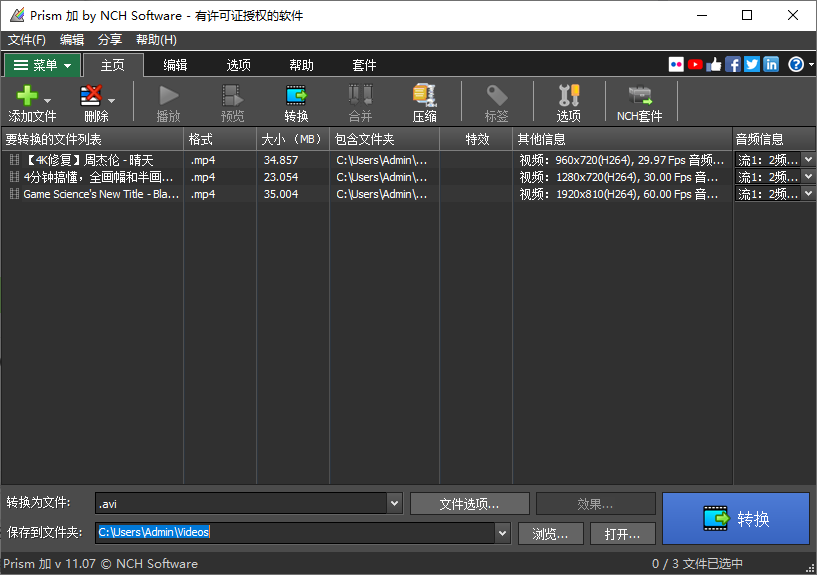This screenshot has width=817, height=575.
Task: Switch to the Edit (编辑) ribbon tab
Action: [175, 65]
